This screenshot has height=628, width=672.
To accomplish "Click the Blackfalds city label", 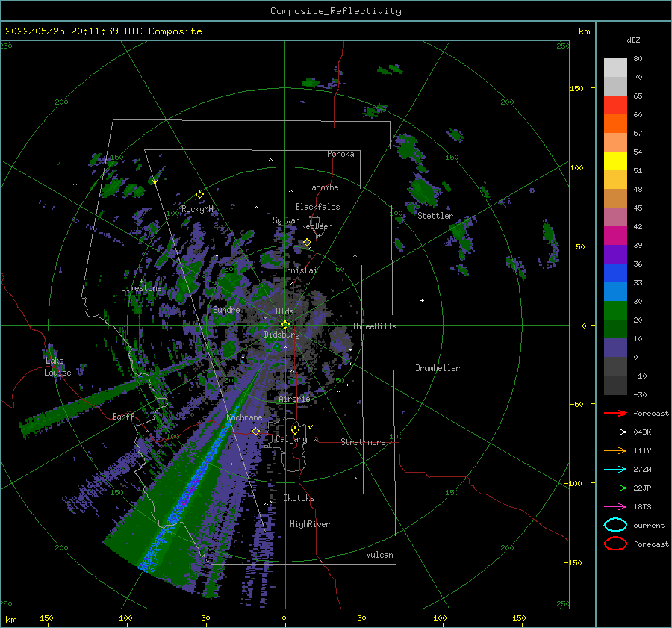I will click(x=317, y=207).
